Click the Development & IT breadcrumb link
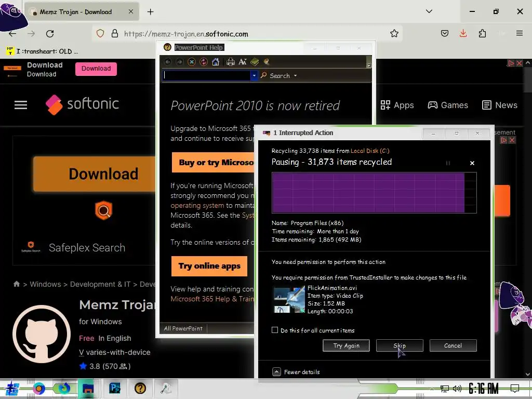The width and height of the screenshot is (532, 399). [x=100, y=284]
